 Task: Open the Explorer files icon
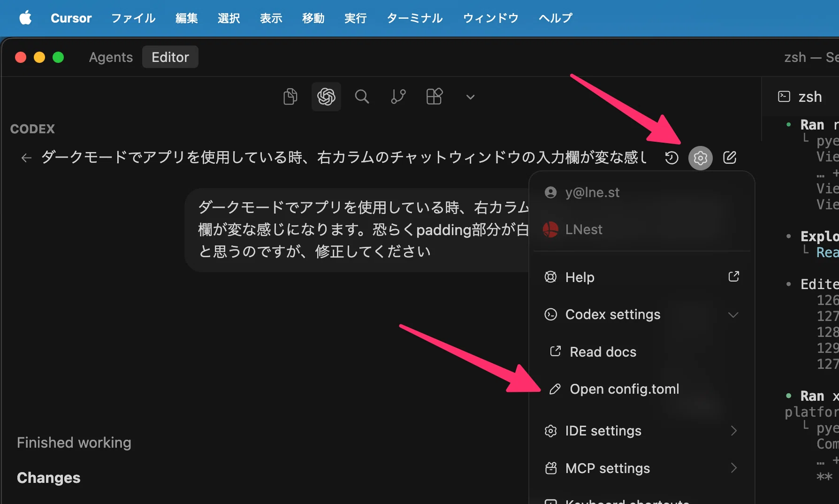[290, 97]
